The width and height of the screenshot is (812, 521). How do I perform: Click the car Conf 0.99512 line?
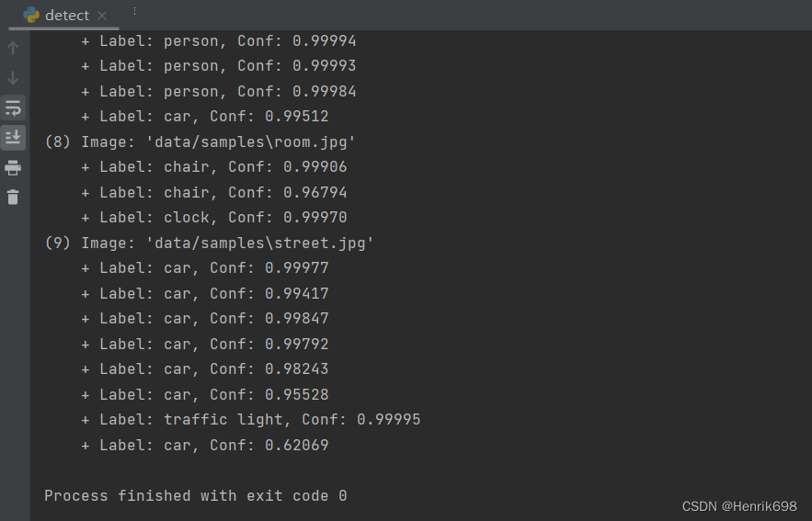(204, 117)
